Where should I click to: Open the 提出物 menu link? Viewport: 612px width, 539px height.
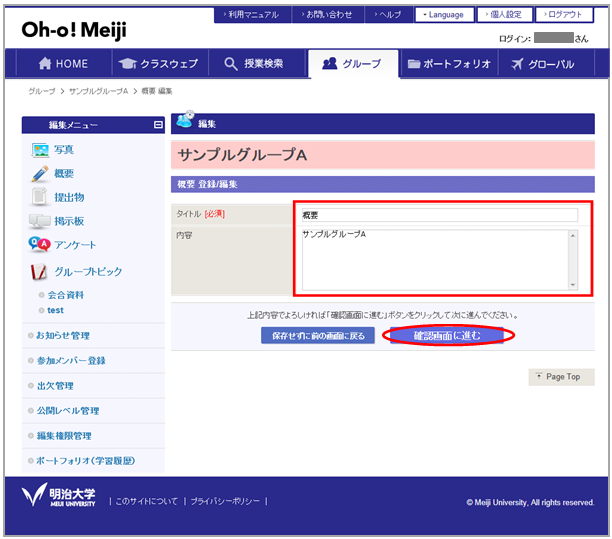coord(69,197)
